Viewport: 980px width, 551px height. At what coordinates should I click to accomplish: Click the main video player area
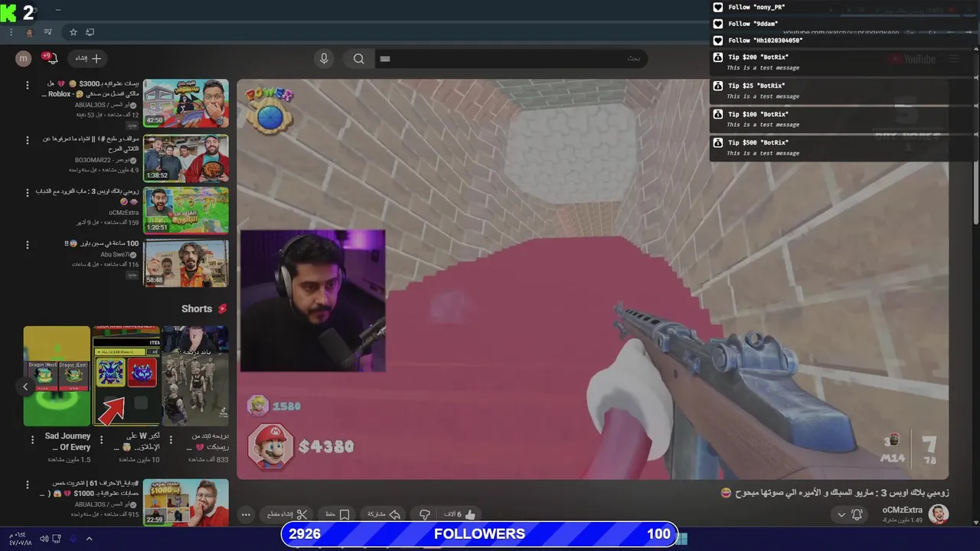[x=593, y=279]
